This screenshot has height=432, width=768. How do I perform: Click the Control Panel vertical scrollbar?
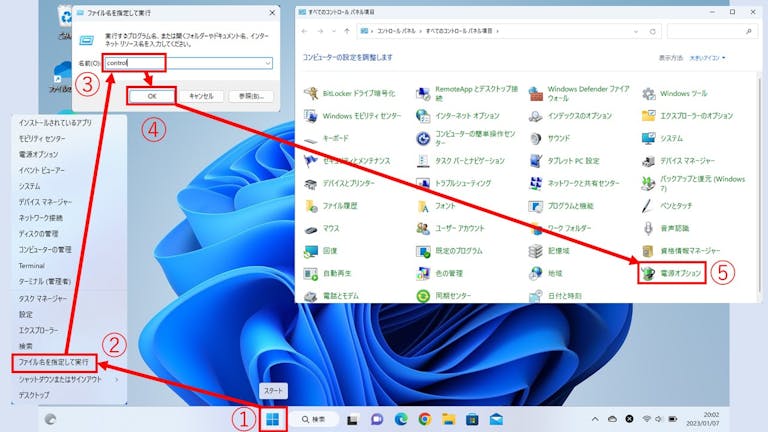click(760, 186)
